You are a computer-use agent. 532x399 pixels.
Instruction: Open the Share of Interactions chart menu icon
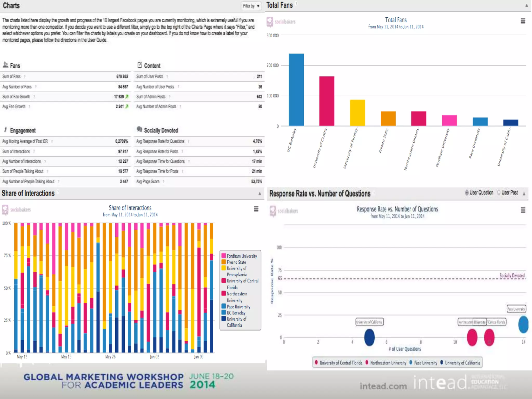pos(256,209)
